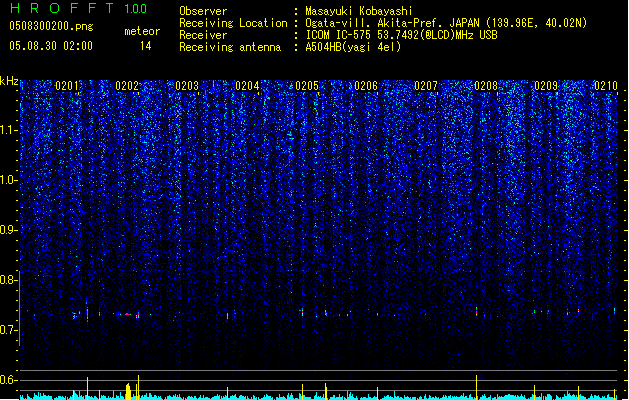Screen dimensions: 629x400
Task: Click the date stamp 05.08.30 02:00
Action: (x=51, y=46)
